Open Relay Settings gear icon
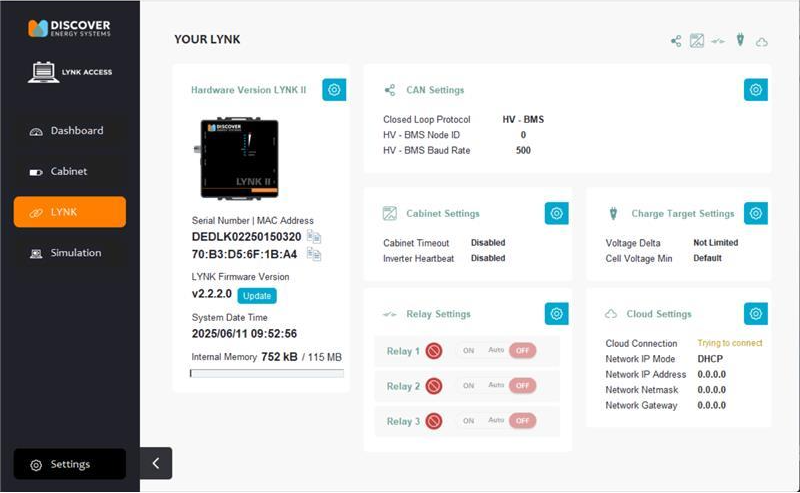The width and height of the screenshot is (800, 493). [557, 313]
